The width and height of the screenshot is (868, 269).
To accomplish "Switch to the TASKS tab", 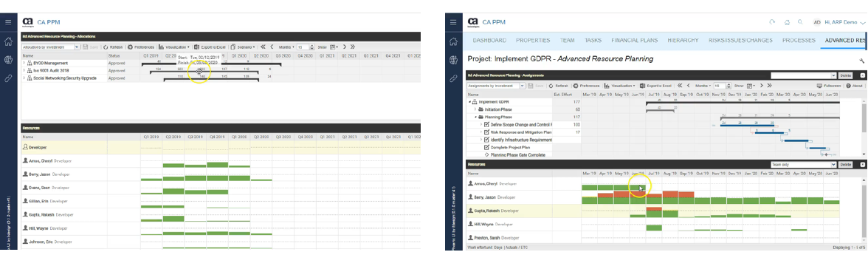I will point(593,41).
